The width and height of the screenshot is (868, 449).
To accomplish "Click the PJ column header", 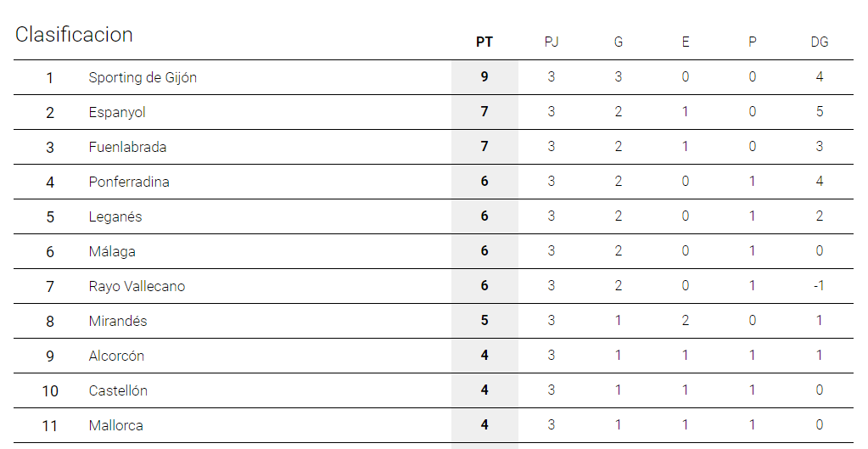I will [x=552, y=42].
